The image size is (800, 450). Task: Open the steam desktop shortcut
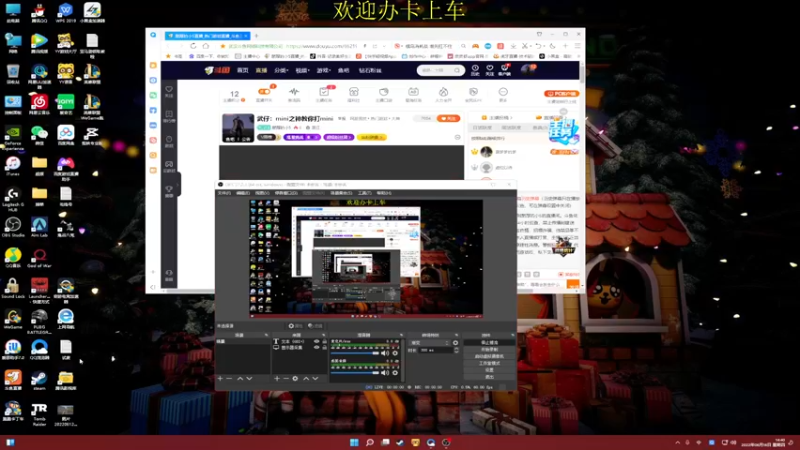tap(39, 378)
